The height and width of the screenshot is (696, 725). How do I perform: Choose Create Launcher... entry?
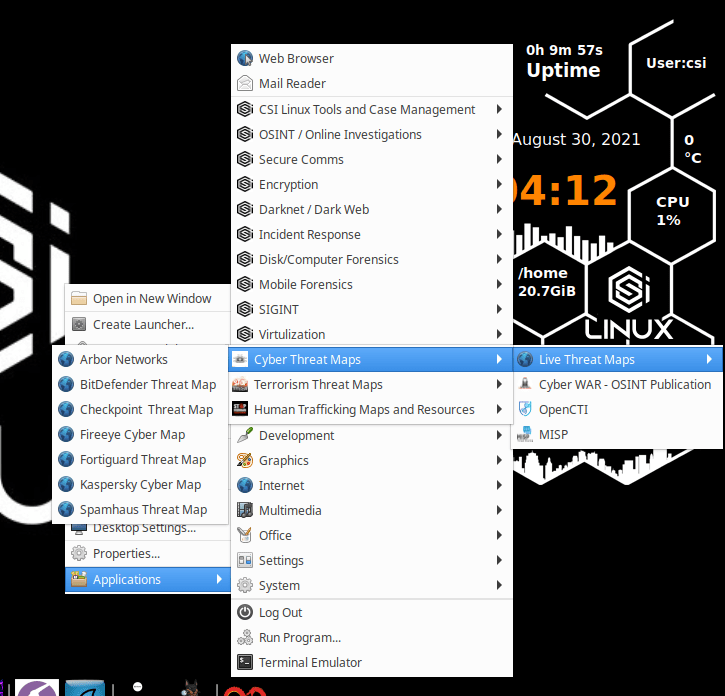click(x=148, y=324)
